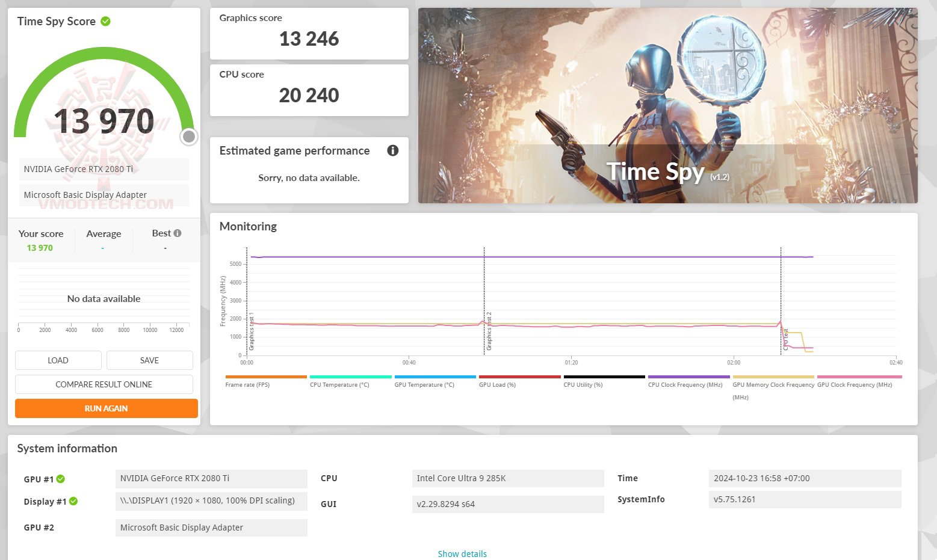Click the LOAD button
This screenshot has width=937, height=560.
coord(58,360)
